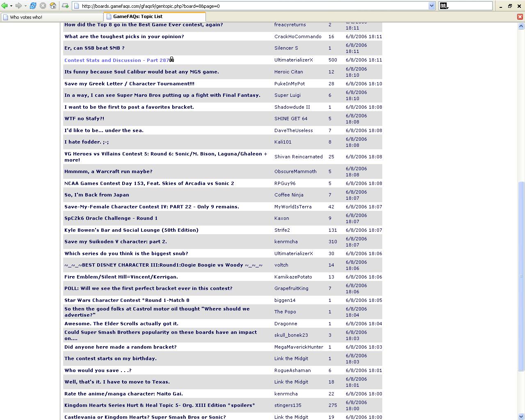
Task: Click the grey Forward arrow
Action: [18, 6]
